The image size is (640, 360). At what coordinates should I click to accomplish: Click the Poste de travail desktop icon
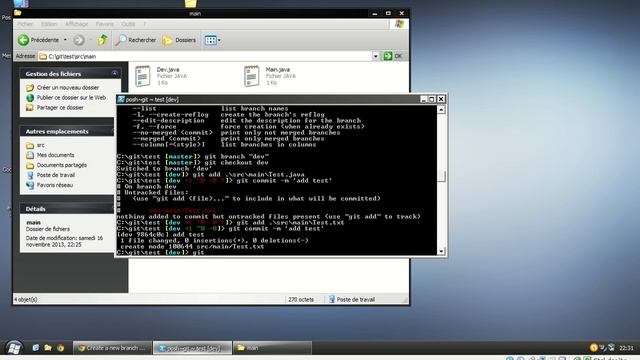(x=20, y=4)
